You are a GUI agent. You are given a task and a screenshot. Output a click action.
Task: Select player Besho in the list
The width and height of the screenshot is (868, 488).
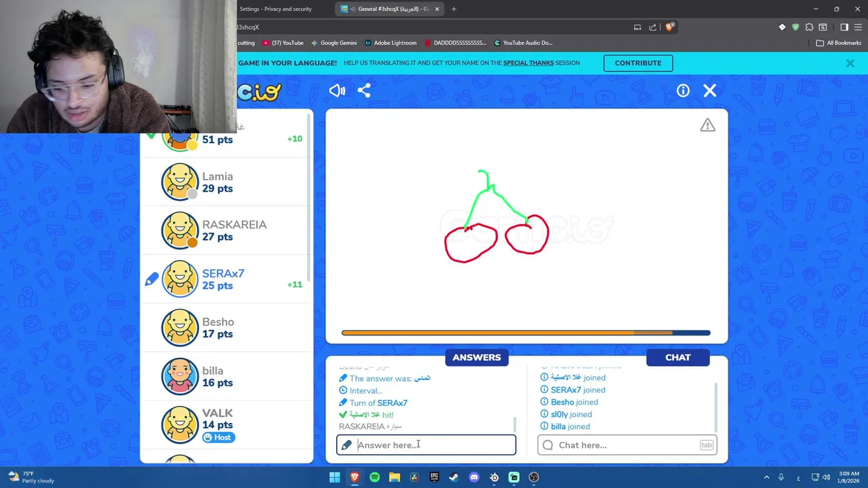point(226,328)
